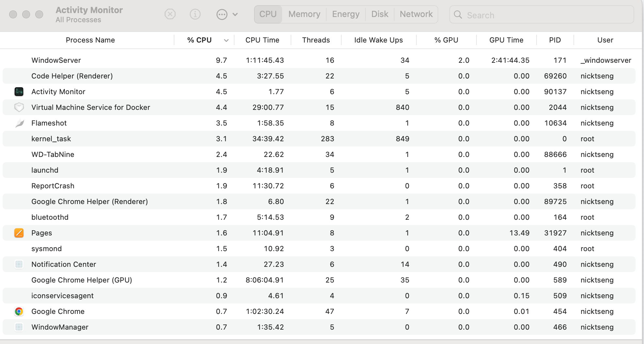
Task: Click the Docker virtual machine shield icon
Action: (19, 107)
